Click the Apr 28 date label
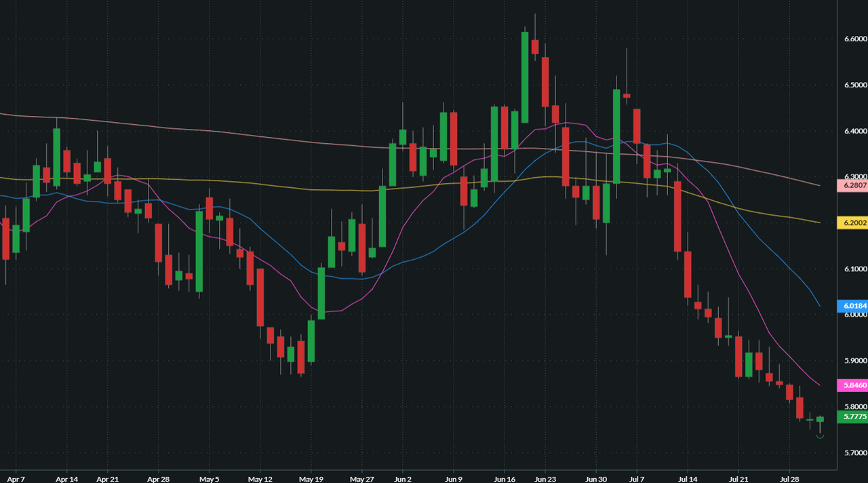The image size is (868, 483). (x=158, y=478)
